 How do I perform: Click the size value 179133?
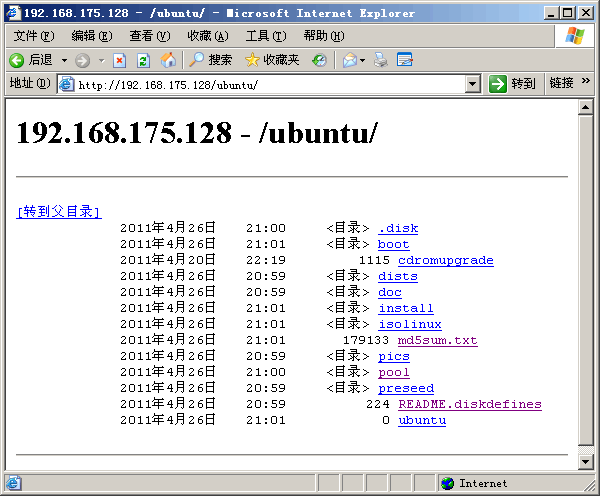[x=365, y=340]
